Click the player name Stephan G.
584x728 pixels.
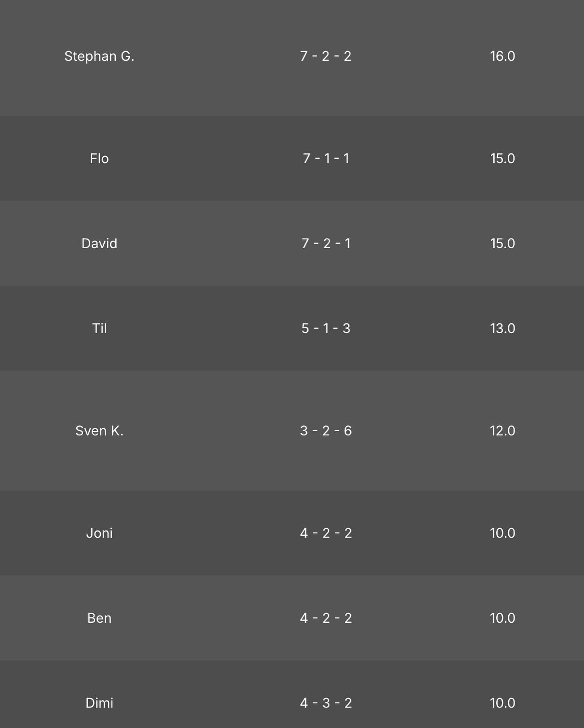pos(99,56)
